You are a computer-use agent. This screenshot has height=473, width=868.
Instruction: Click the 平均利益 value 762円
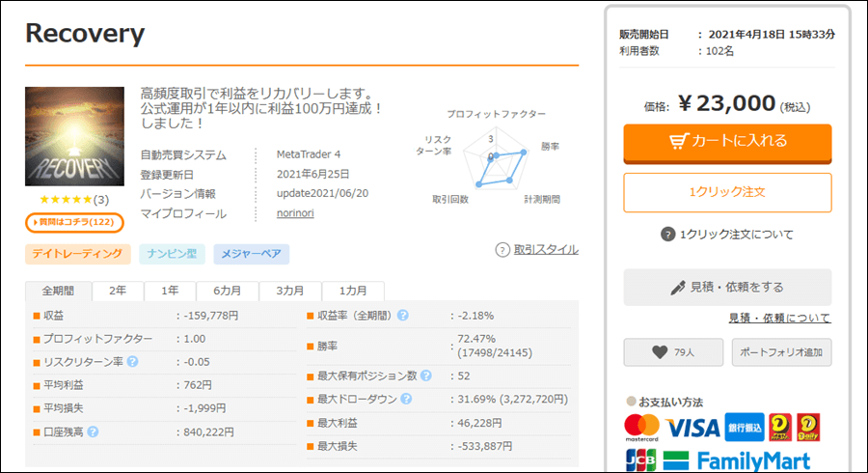pyautogui.click(x=198, y=385)
